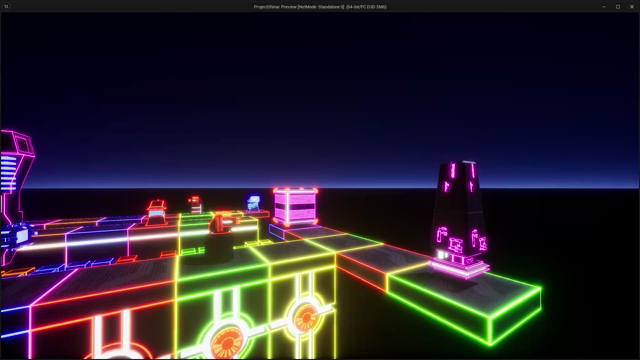Screen dimensions: 640x360
Task: Maximize the preview window
Action: (618, 7)
